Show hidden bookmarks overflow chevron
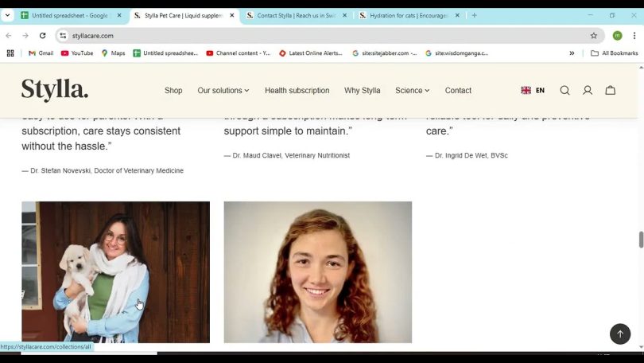 572,53
